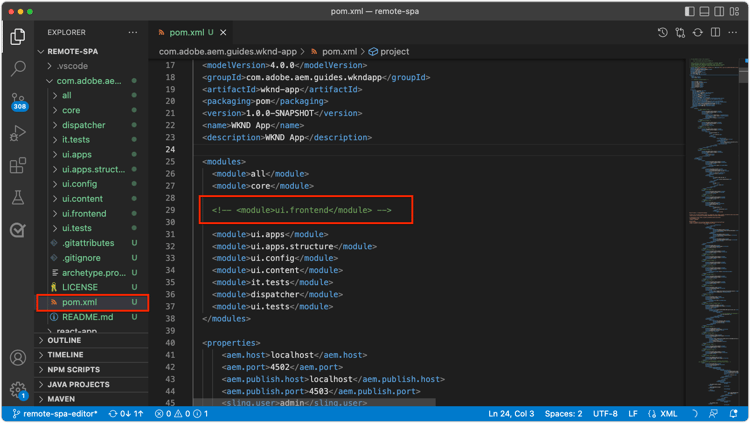Click the Spaces: 2 indentation setting

tap(564, 414)
